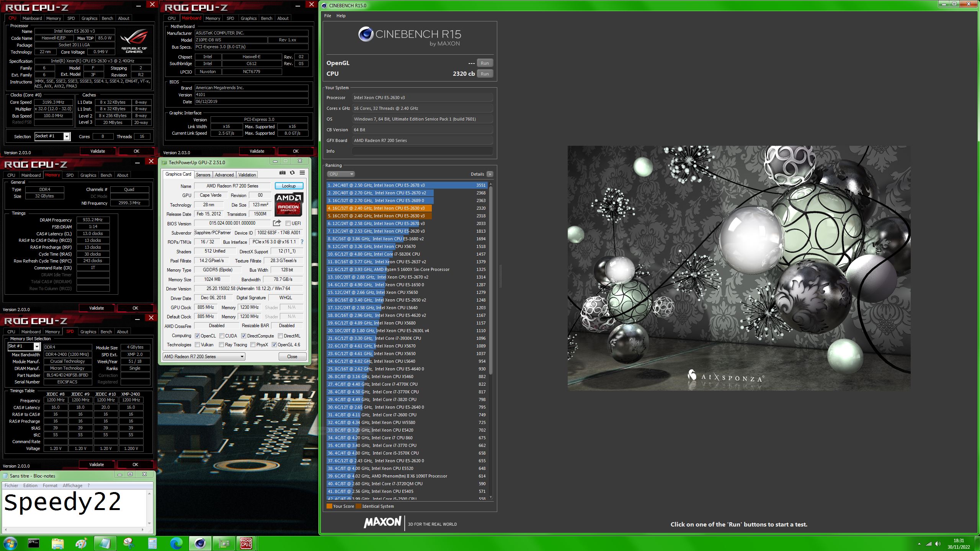This screenshot has width=980, height=551.
Task: Open the Socket #1 selection dropdown
Action: click(52, 136)
